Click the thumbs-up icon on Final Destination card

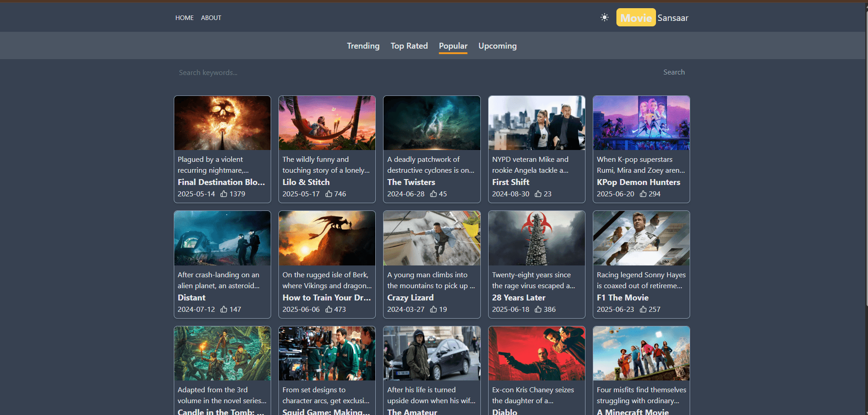click(224, 194)
